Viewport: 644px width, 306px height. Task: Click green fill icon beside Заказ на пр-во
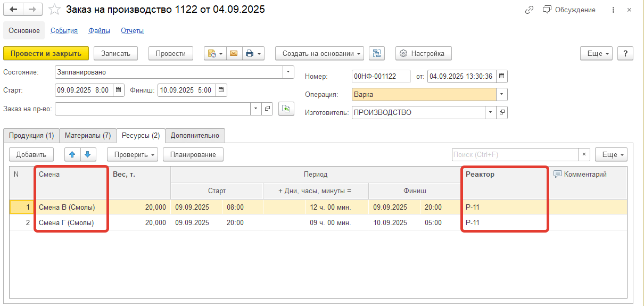point(286,109)
